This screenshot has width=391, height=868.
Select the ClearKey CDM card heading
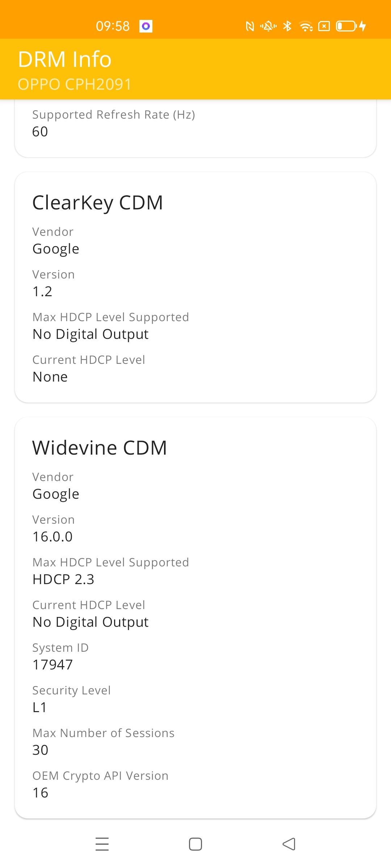98,202
